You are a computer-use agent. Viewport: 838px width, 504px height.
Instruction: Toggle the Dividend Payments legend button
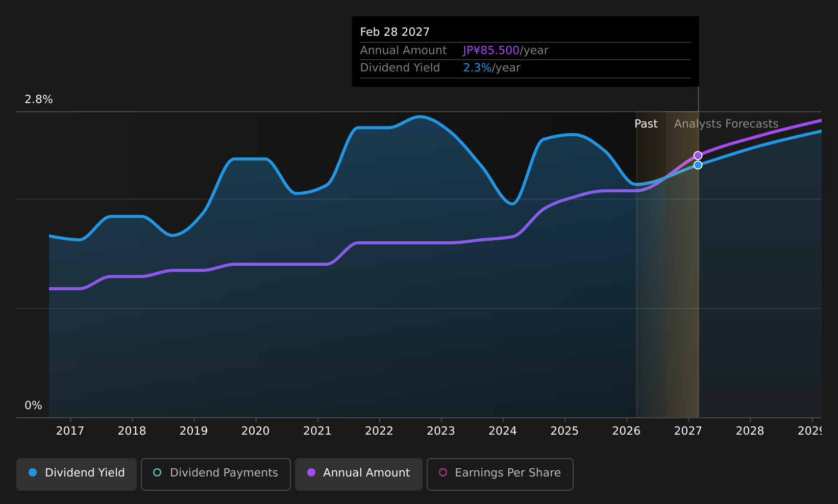click(x=216, y=474)
